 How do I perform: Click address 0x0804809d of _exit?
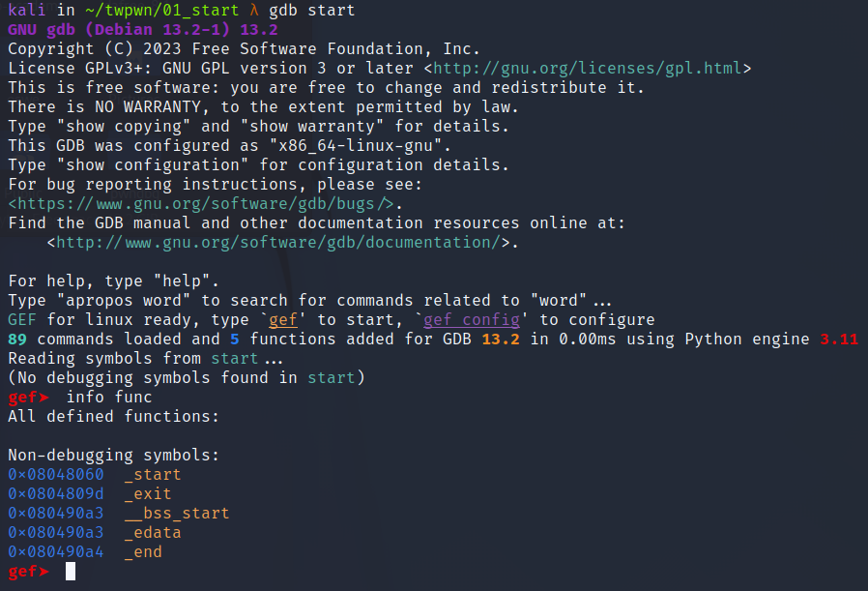point(55,494)
